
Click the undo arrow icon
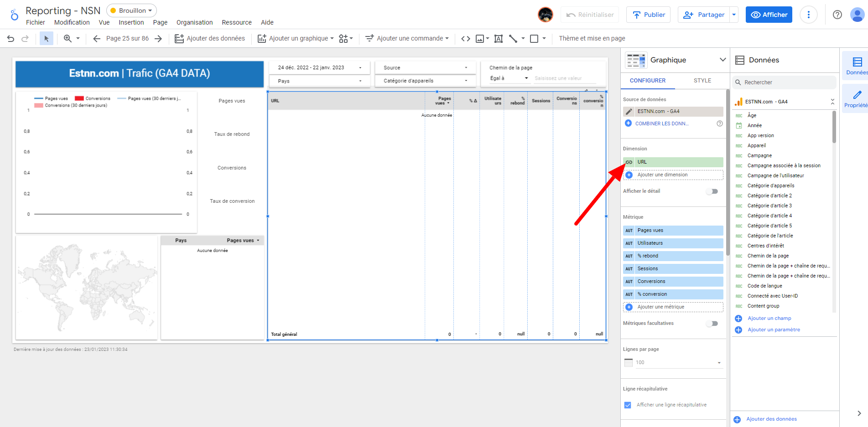click(10, 39)
